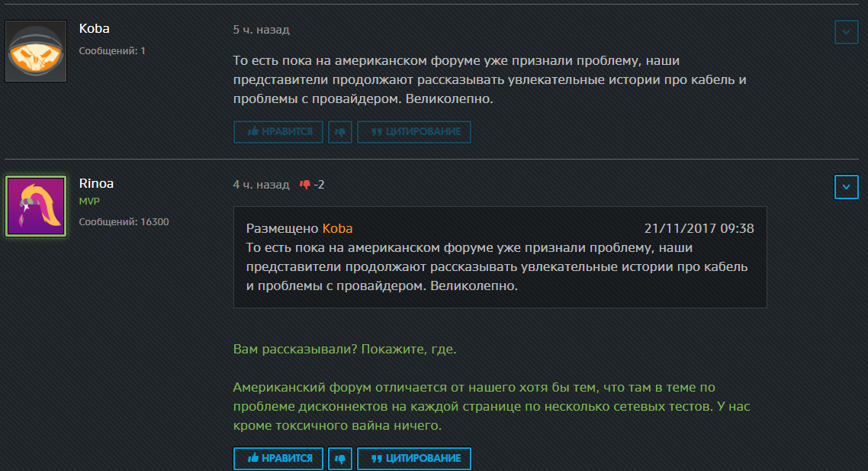Click quote date 21/11/2017 09:38
The height and width of the screenshot is (471, 868).
[x=699, y=229]
